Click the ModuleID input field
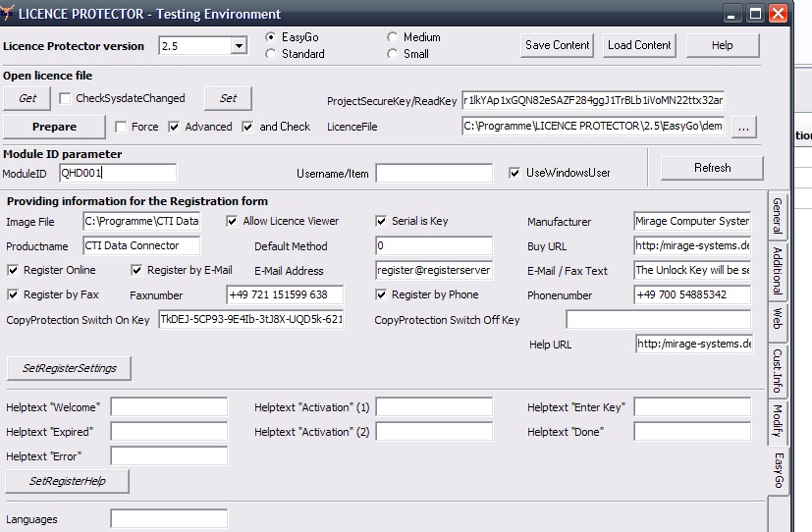812x532 pixels. point(117,173)
